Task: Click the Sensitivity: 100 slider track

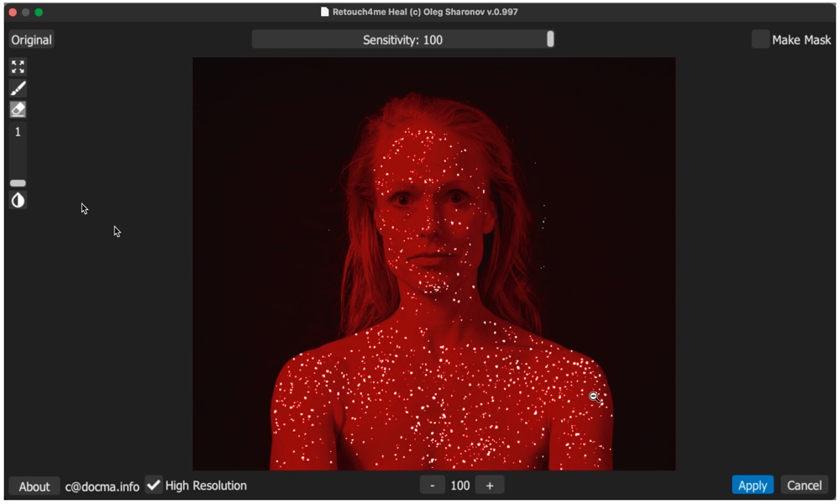Action: tap(403, 39)
